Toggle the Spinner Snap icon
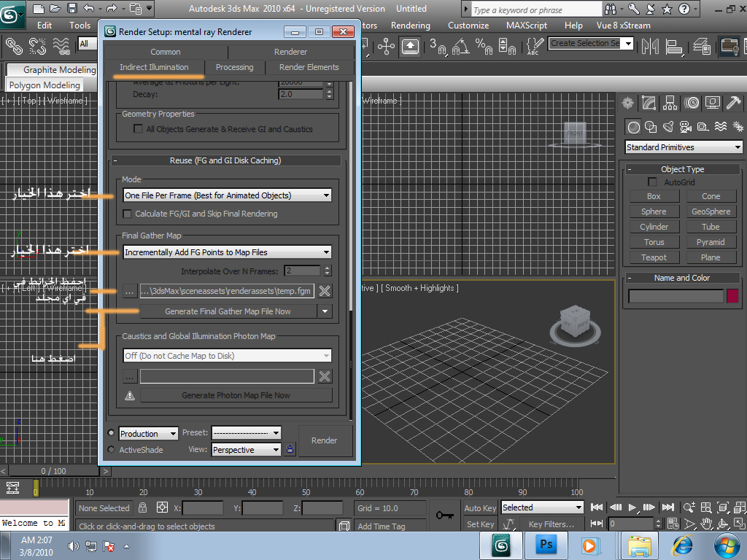 pos(507,46)
